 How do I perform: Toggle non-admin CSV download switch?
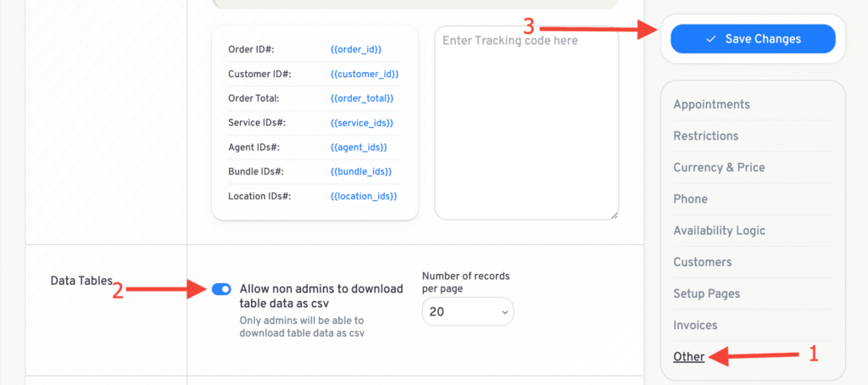click(222, 289)
